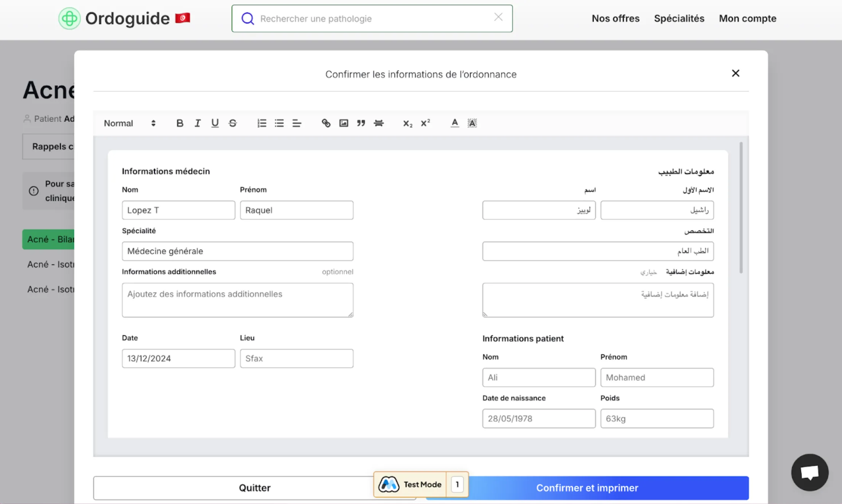Open the text color picker
This screenshot has height=504, width=842.
click(454, 123)
